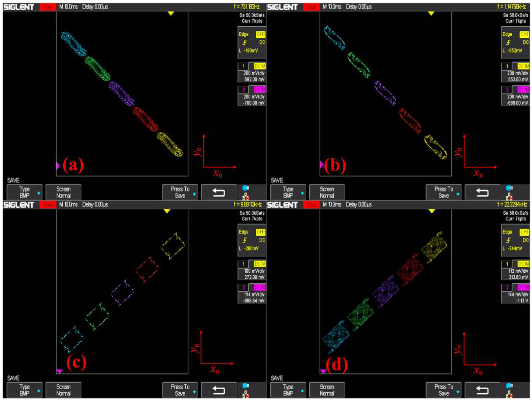Click the magenta channel 2 marker in panel (c)
Image resolution: width=532 pixels, height=401 pixels.
[x=59, y=371]
